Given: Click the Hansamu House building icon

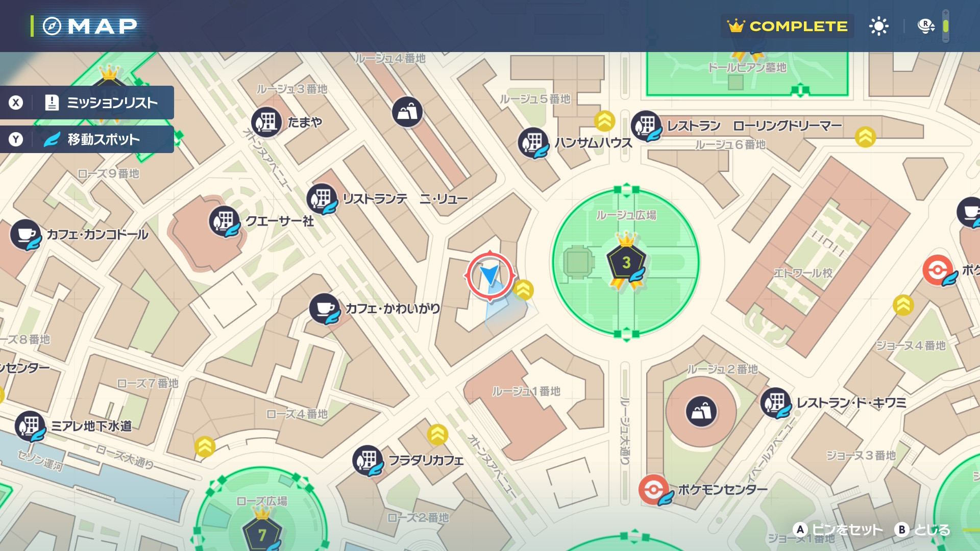Looking at the screenshot, I should point(533,142).
